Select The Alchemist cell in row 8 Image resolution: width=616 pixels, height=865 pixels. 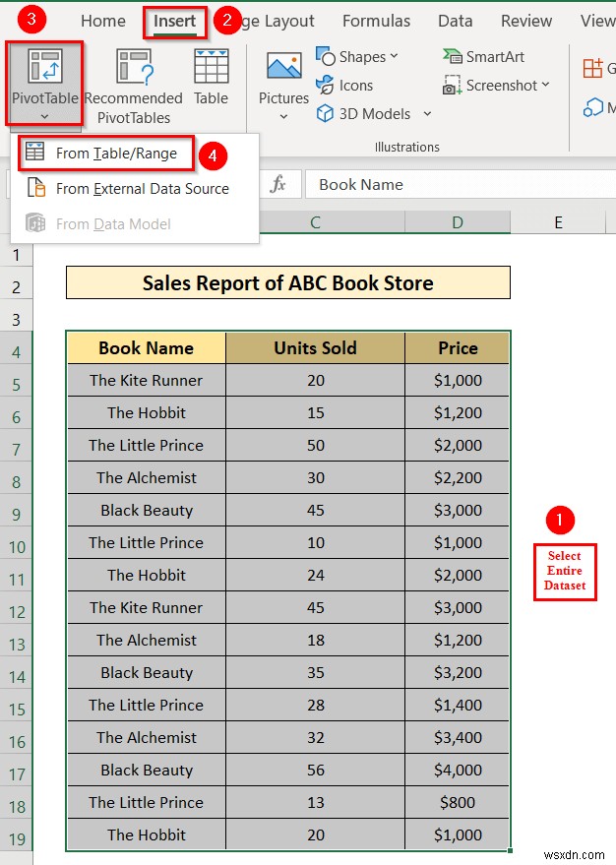pyautogui.click(x=147, y=477)
